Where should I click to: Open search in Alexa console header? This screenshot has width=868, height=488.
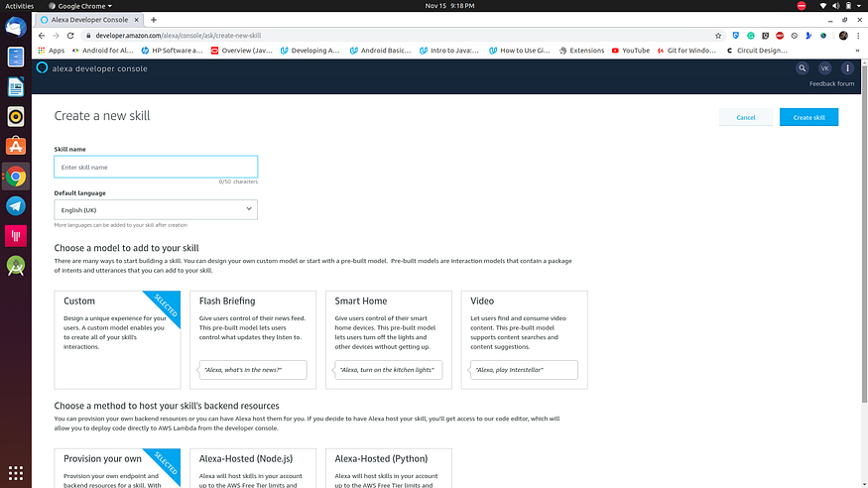coord(802,68)
